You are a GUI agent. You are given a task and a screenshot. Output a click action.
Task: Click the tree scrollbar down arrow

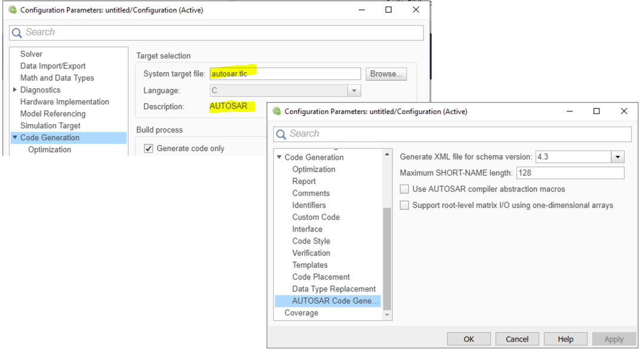[387, 315]
